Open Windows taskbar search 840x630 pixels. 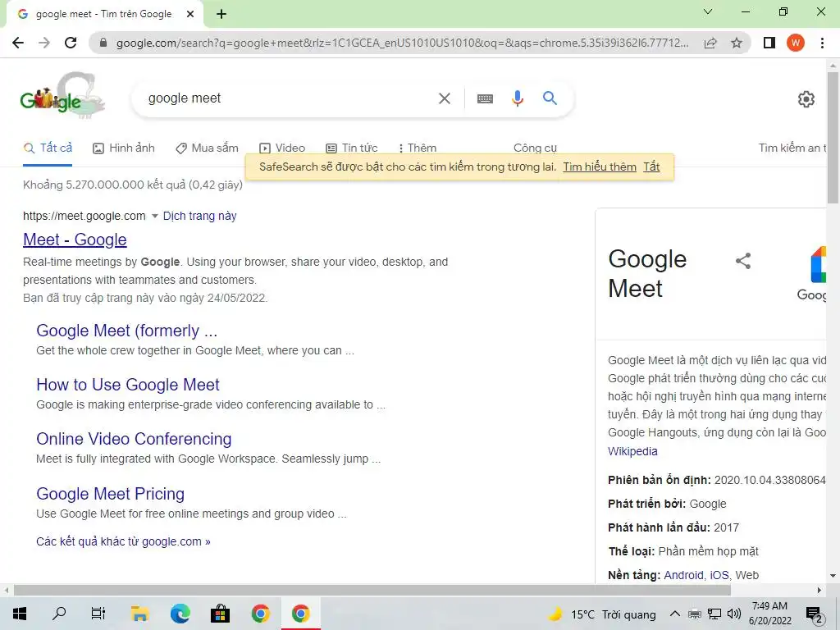pyautogui.click(x=59, y=614)
